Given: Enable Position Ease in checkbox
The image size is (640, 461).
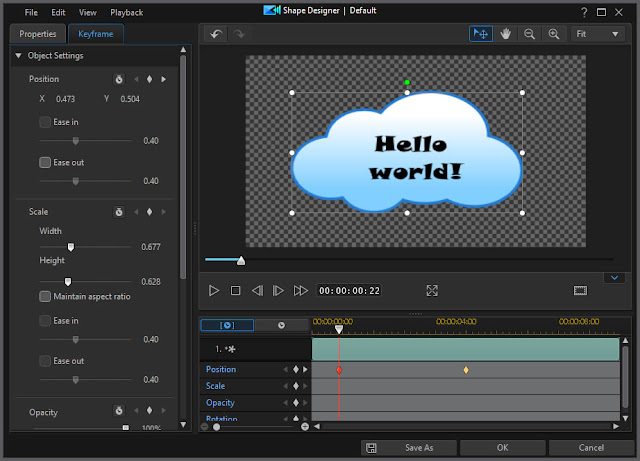Looking at the screenshot, I should pos(45,122).
